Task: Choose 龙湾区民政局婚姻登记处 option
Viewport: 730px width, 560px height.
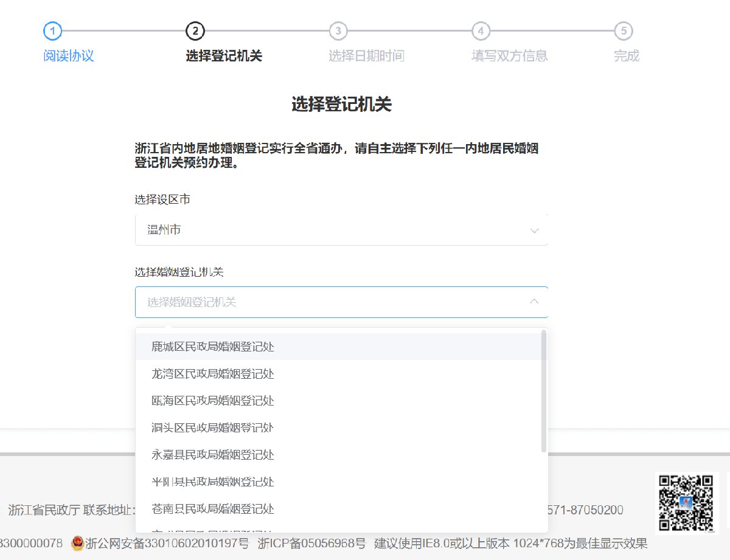Action: 213,374
